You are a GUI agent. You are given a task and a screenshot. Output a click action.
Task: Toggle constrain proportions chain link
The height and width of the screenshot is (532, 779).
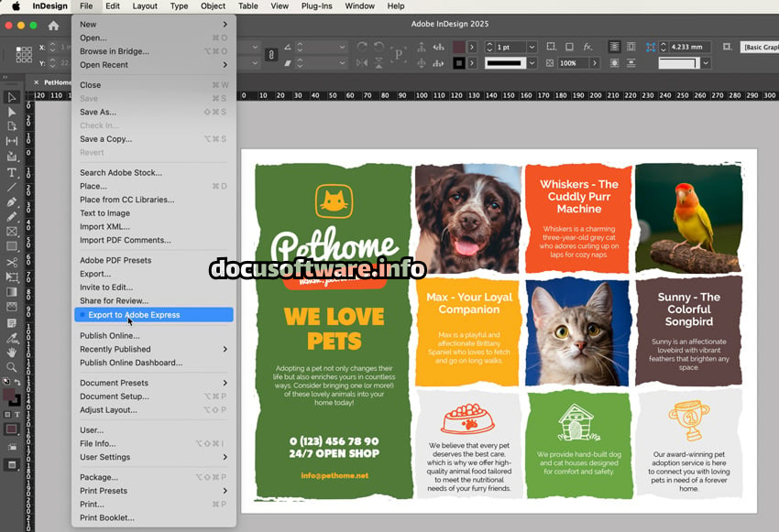pos(271,55)
